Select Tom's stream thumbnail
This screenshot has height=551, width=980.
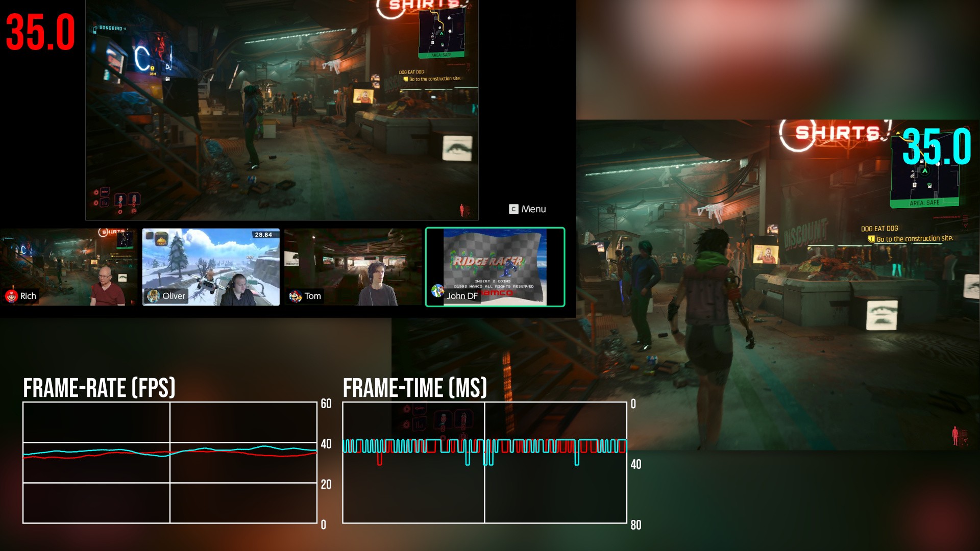tap(332, 260)
